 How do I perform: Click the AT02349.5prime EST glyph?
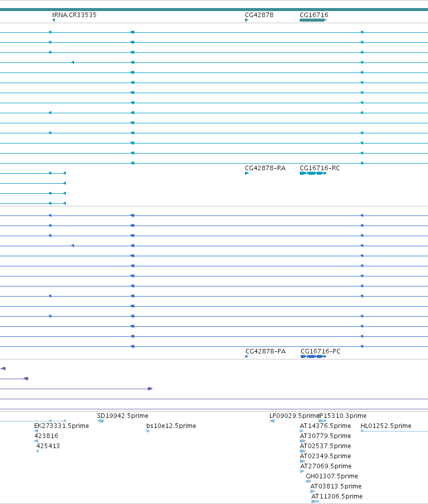pos(302,461)
